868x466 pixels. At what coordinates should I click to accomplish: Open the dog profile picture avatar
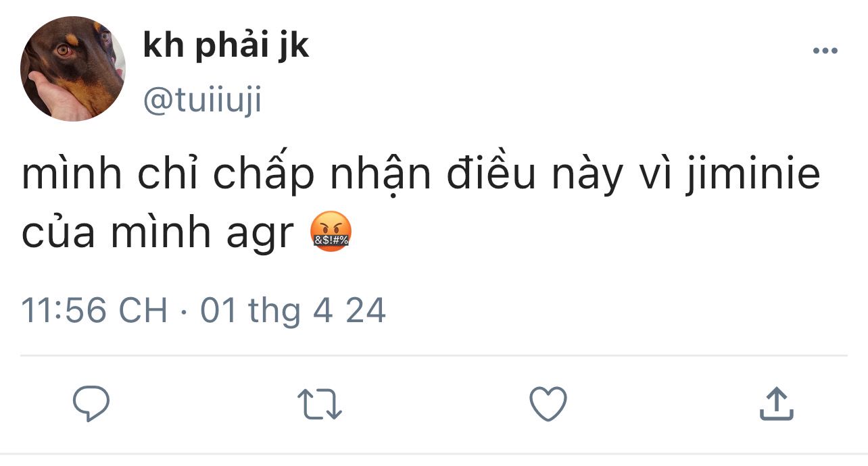click(73, 69)
